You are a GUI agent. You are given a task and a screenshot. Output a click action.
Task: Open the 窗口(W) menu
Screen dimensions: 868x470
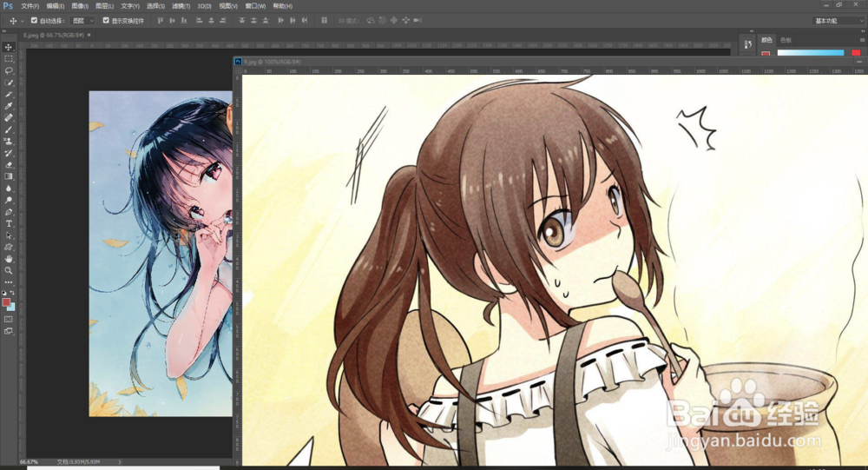255,6
